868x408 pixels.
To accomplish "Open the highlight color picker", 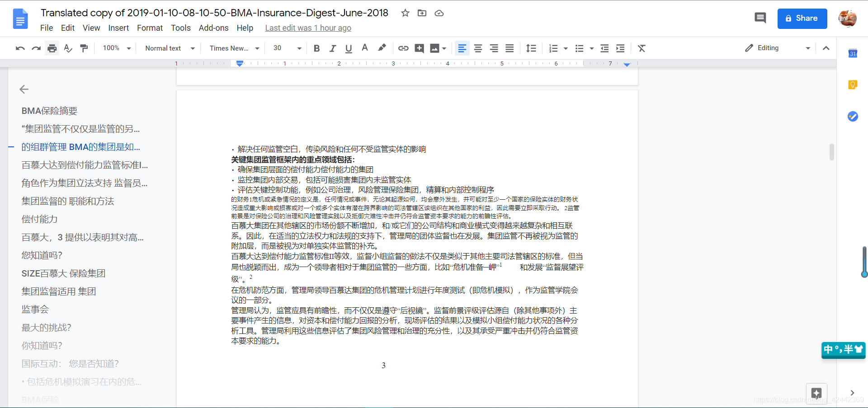I will click(382, 48).
